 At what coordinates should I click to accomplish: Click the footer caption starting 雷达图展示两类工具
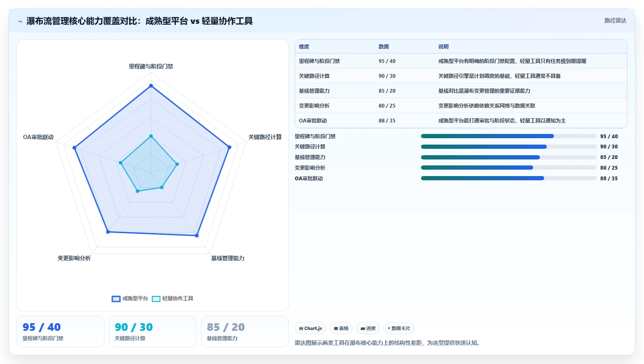coord(388,343)
